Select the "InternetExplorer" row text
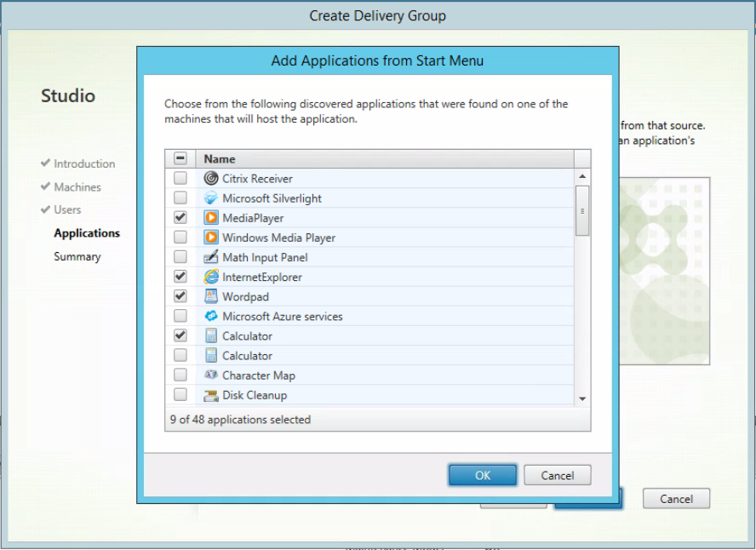 [262, 278]
